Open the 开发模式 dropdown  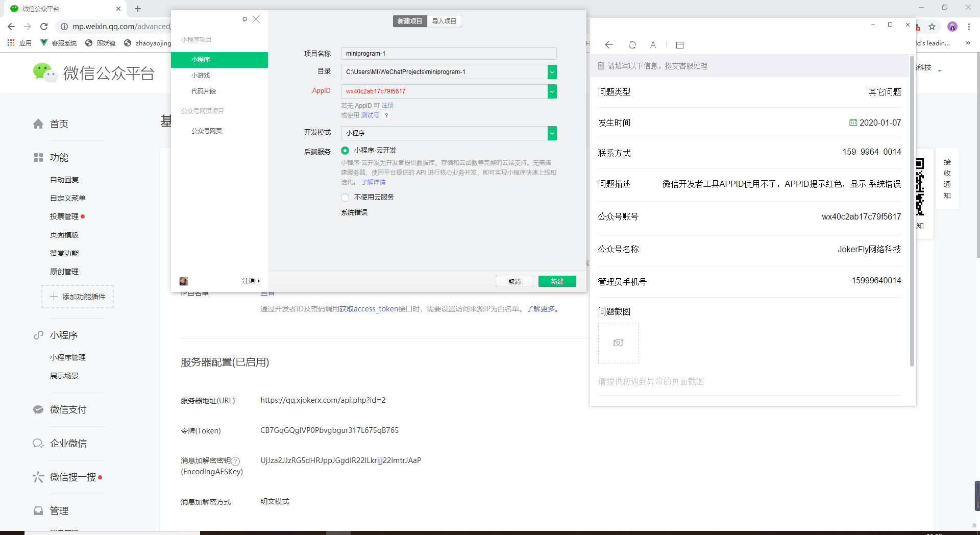pyautogui.click(x=552, y=133)
